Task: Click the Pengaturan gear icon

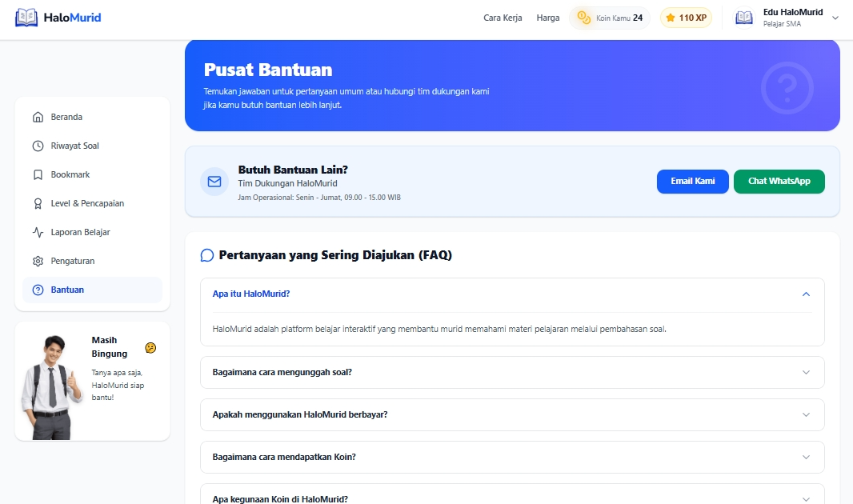Action: (38, 261)
